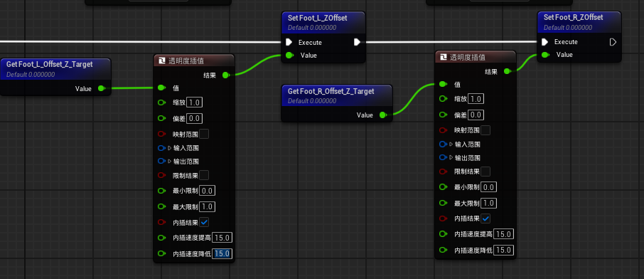Select the Get Foot_R_Offset_Z_Target node title

coord(331,91)
